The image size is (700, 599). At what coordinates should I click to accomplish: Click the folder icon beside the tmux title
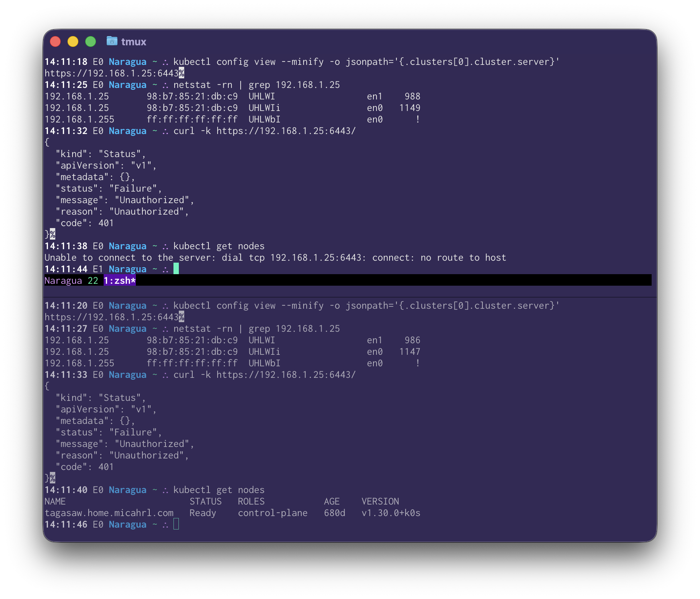[x=111, y=41]
